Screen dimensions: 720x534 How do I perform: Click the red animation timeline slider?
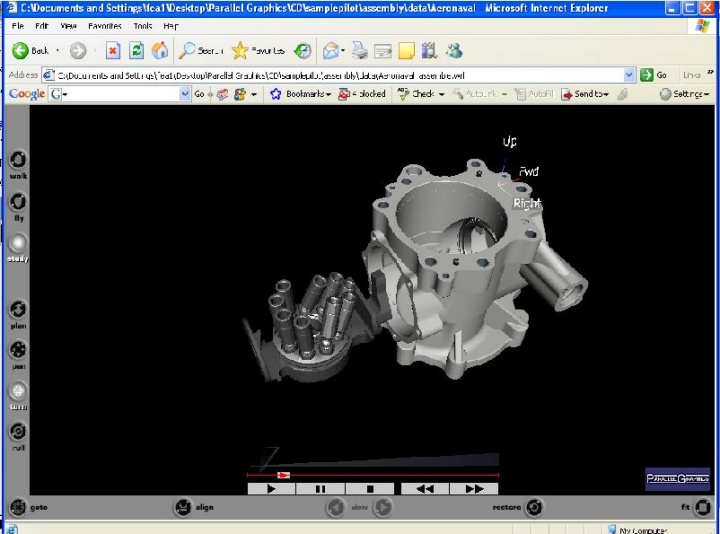(x=284, y=475)
